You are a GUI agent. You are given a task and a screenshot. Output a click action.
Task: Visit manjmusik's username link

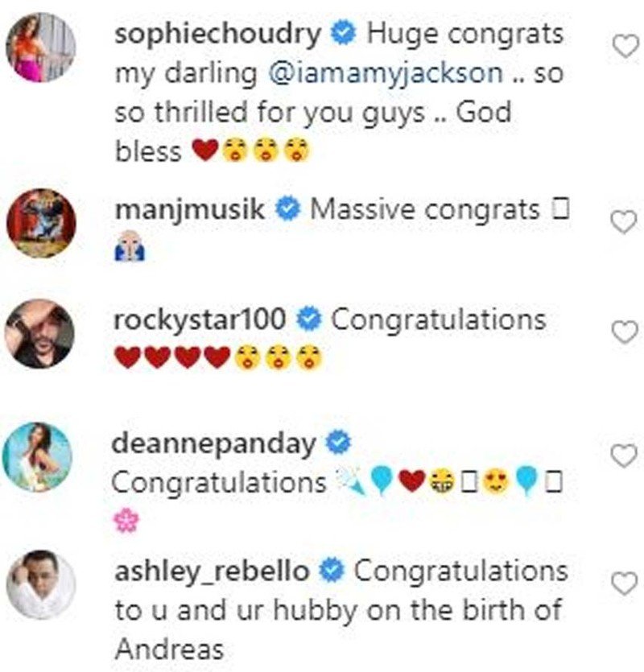pyautogui.click(x=190, y=209)
